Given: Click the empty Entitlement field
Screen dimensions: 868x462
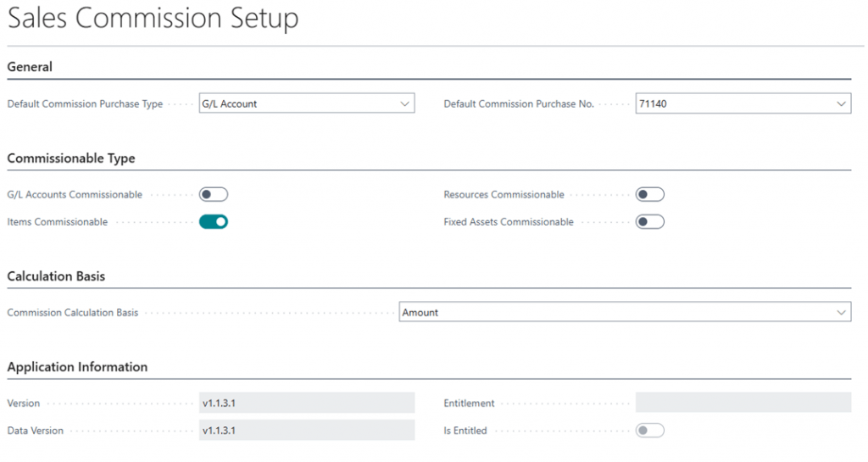Looking at the screenshot, I should (x=743, y=404).
